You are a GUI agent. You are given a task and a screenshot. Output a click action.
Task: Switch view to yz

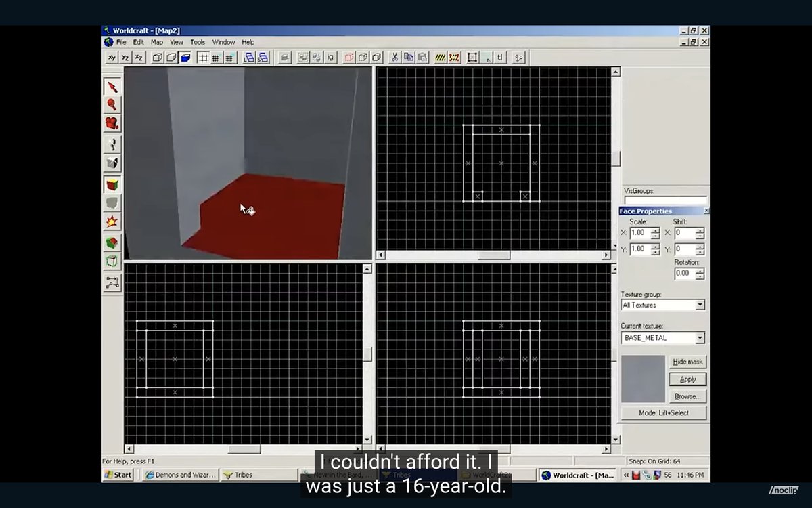[x=125, y=58]
